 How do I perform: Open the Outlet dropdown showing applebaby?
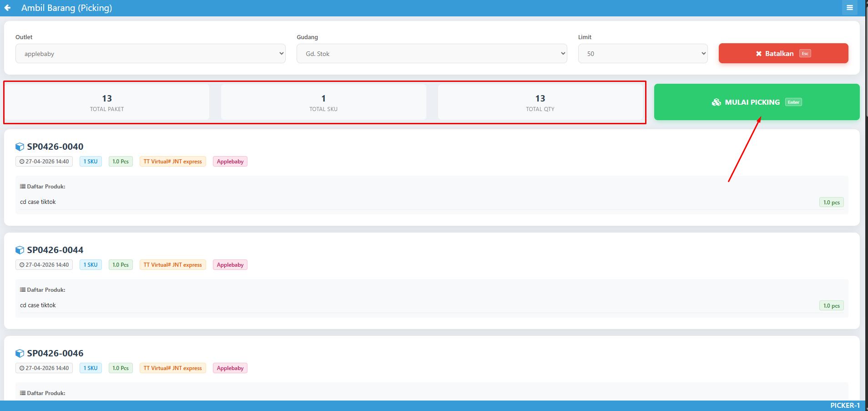[x=151, y=54]
